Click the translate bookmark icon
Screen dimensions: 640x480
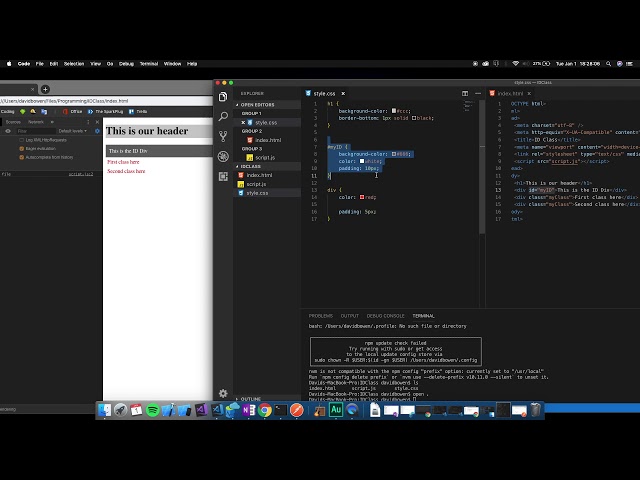(x=44, y=111)
